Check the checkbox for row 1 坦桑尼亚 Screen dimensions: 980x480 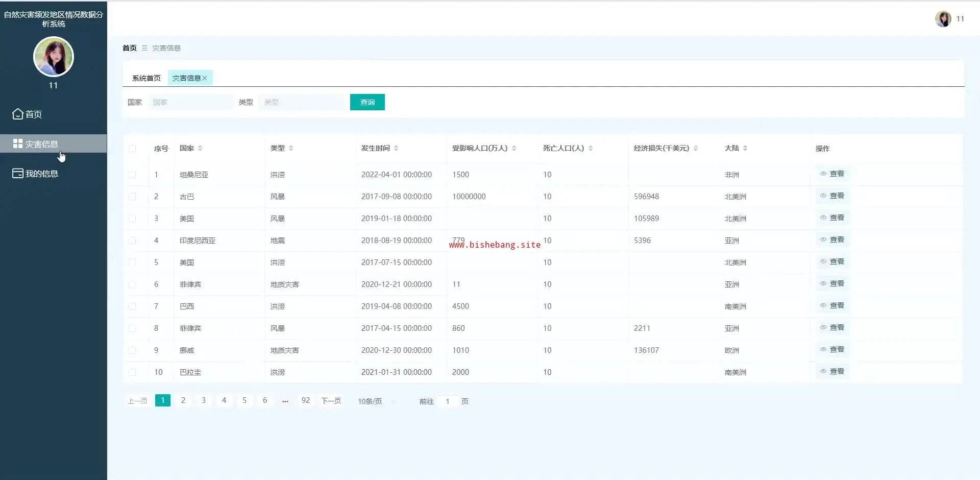[x=132, y=175]
